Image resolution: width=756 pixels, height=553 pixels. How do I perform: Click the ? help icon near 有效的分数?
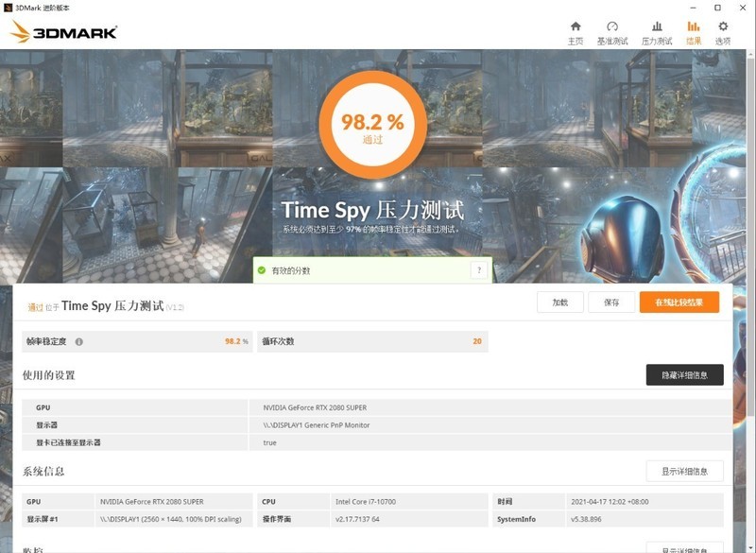point(478,267)
